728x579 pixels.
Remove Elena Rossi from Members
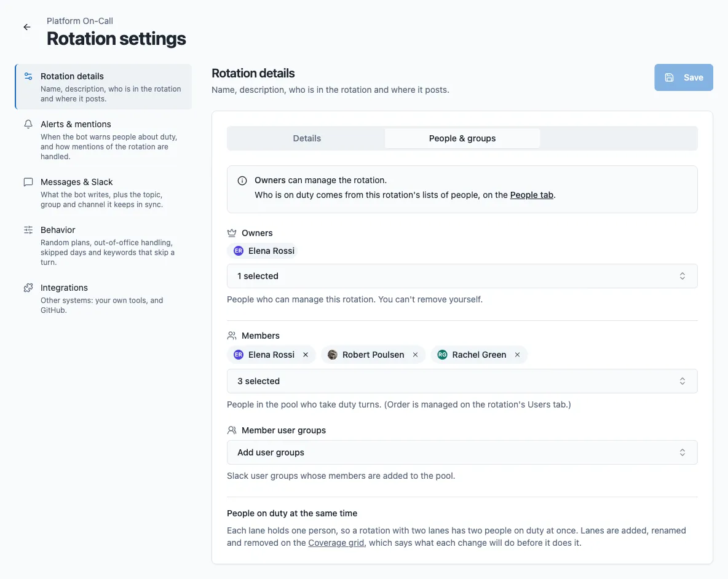(x=306, y=355)
